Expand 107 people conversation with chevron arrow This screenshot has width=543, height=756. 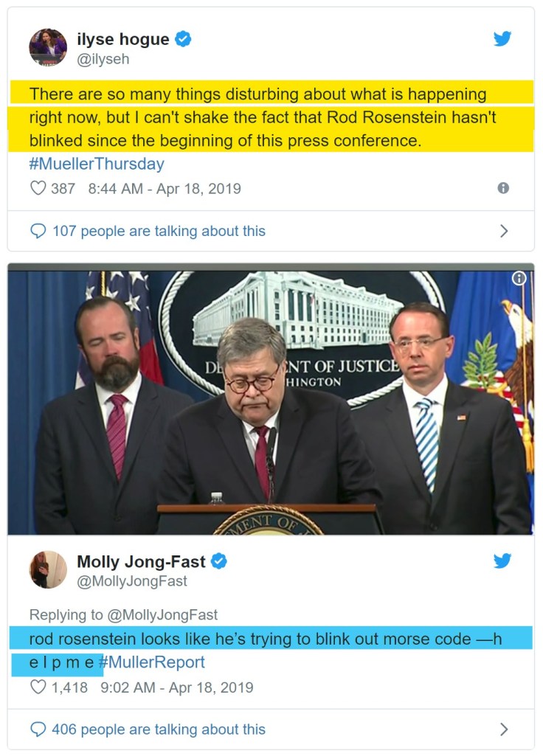504,231
